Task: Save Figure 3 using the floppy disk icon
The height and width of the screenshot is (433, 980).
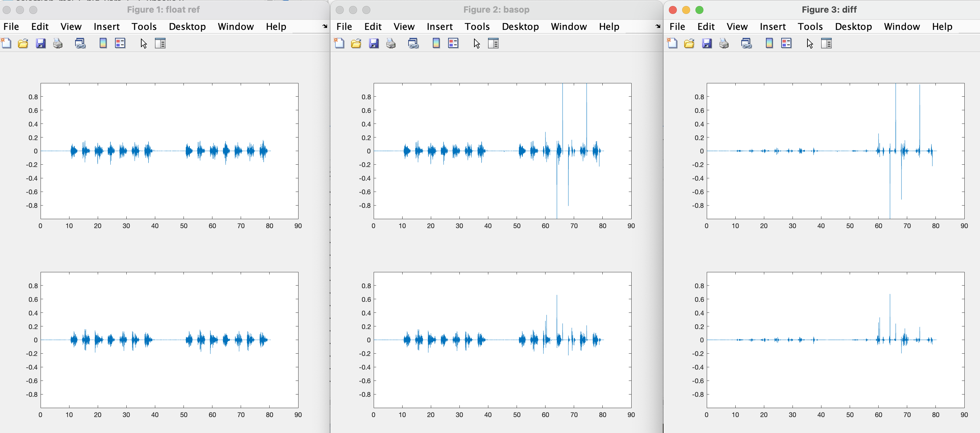Action: 706,43
